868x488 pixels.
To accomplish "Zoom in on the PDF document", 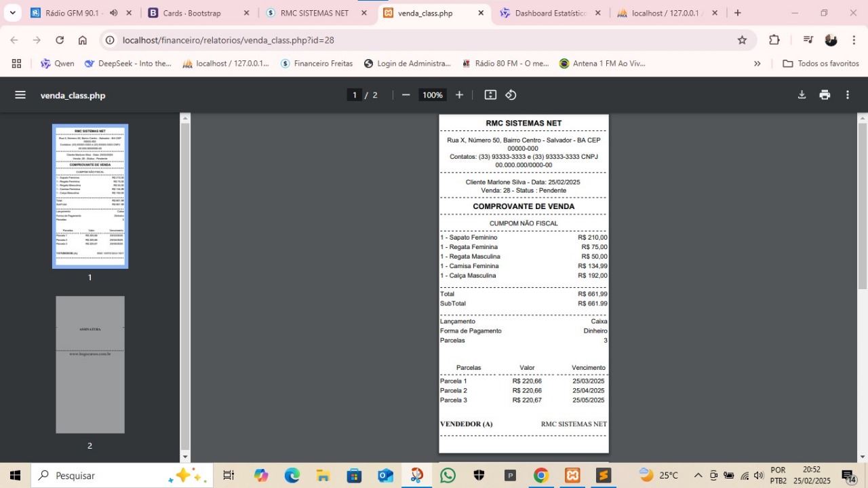I will [x=459, y=95].
